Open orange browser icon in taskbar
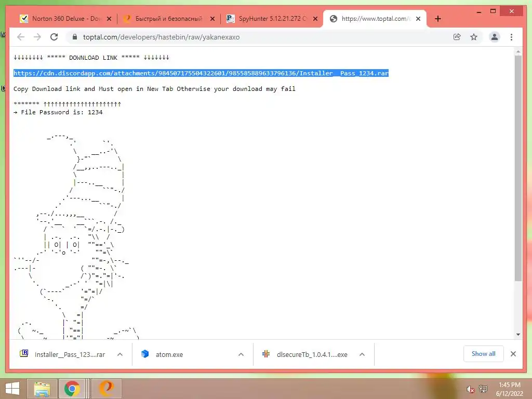The width and height of the screenshot is (532, 399). [x=106, y=389]
